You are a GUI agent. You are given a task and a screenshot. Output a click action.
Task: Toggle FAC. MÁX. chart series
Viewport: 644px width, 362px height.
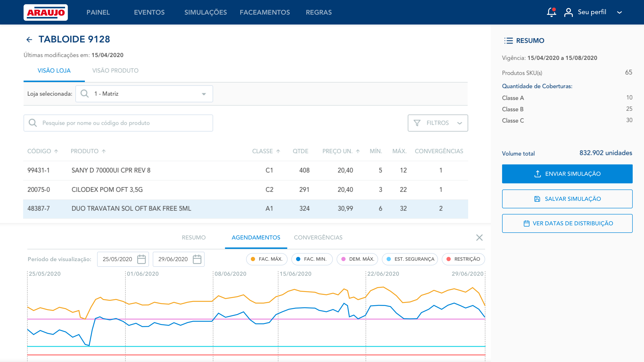(x=267, y=259)
